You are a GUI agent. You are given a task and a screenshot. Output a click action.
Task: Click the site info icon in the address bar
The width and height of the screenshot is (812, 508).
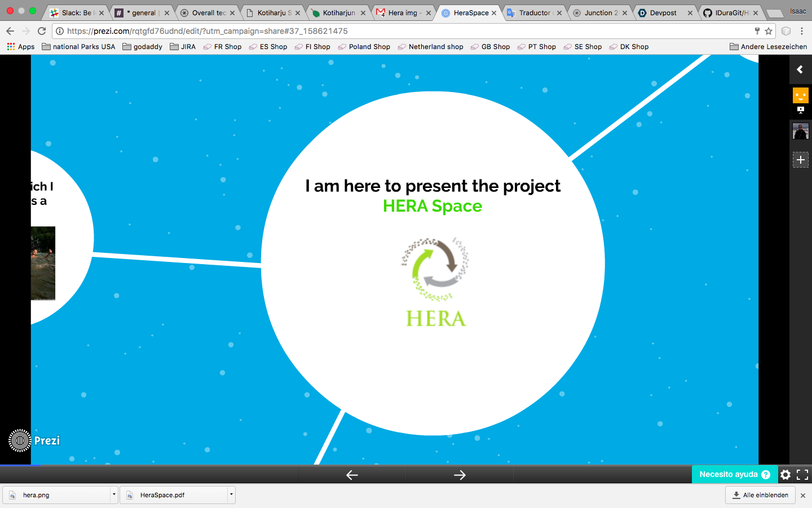pyautogui.click(x=59, y=31)
